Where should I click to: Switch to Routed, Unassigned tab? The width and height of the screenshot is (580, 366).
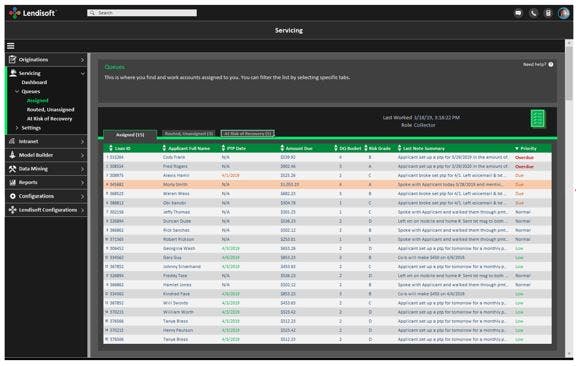coord(189,134)
